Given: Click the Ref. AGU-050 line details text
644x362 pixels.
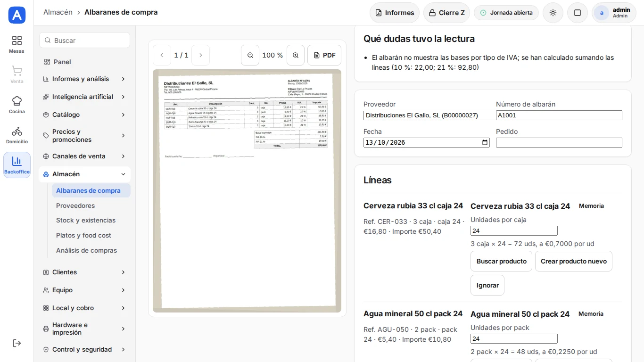Looking at the screenshot, I should click(x=411, y=334).
